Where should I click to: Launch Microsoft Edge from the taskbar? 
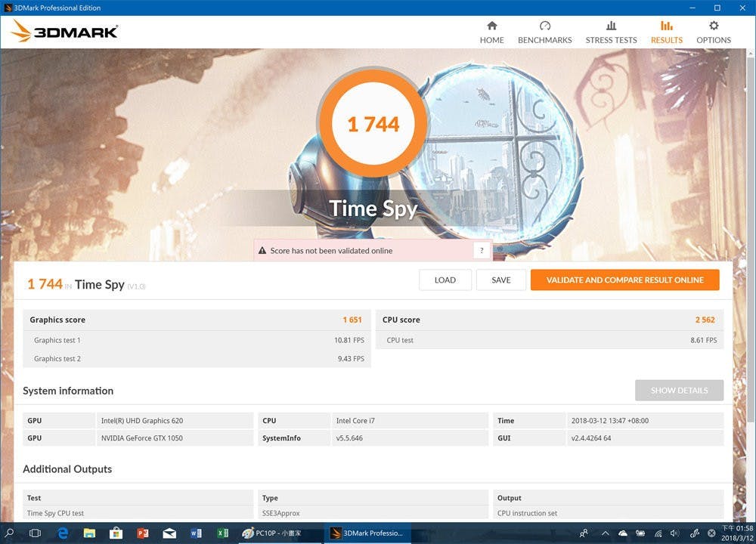click(x=63, y=533)
